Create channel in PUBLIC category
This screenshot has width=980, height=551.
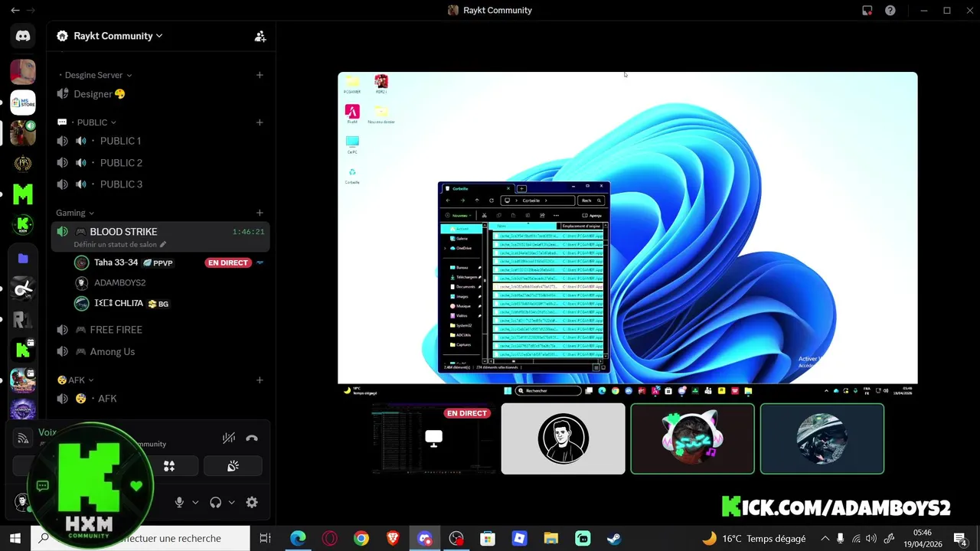tap(260, 122)
